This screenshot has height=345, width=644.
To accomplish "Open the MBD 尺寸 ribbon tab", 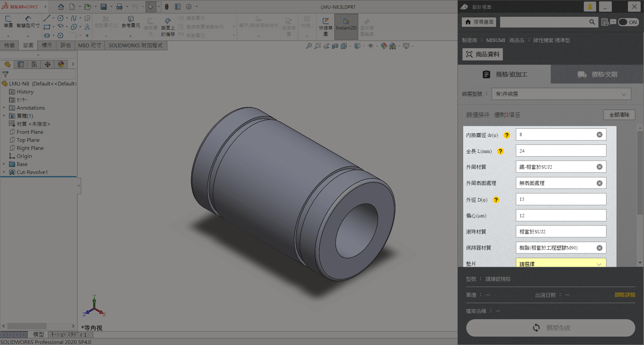I will (x=89, y=45).
